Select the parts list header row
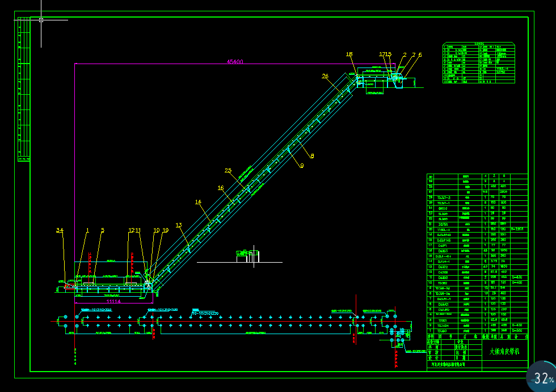Screen dimensions: 556x392 pyautogui.click(x=477, y=336)
